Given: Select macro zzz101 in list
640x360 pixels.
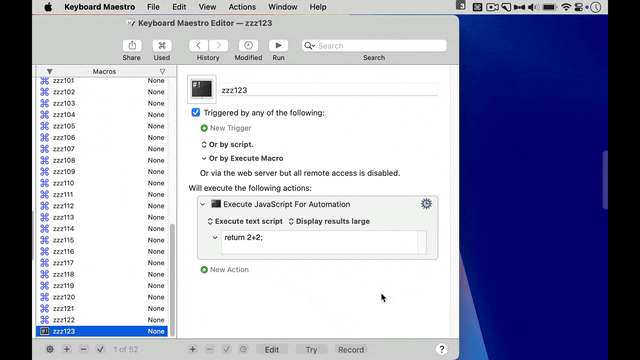Looking at the screenshot, I should click(x=102, y=81).
